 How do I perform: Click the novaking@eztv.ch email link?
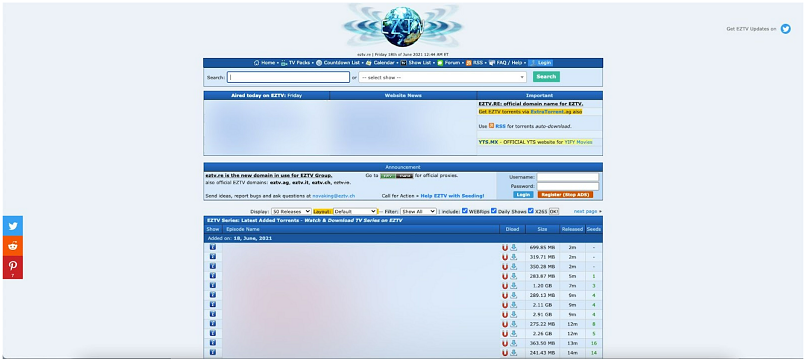pyautogui.click(x=334, y=196)
